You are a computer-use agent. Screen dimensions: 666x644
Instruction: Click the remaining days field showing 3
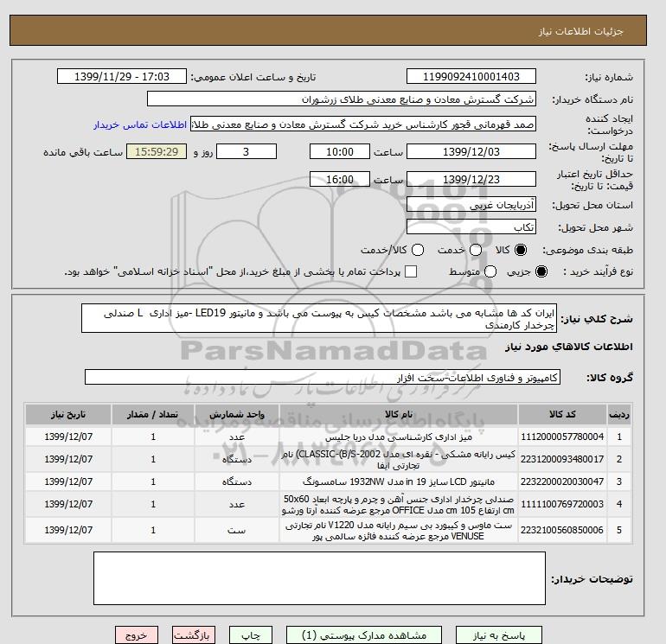247,151
